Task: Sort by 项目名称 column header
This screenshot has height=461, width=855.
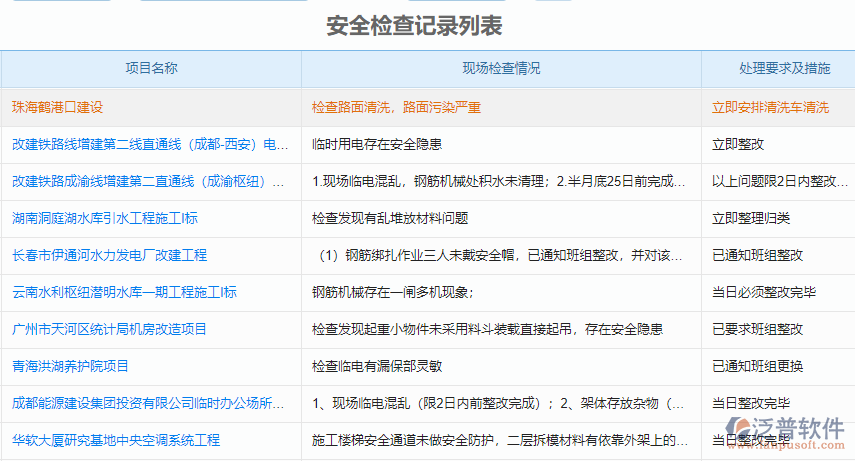Action: click(151, 69)
